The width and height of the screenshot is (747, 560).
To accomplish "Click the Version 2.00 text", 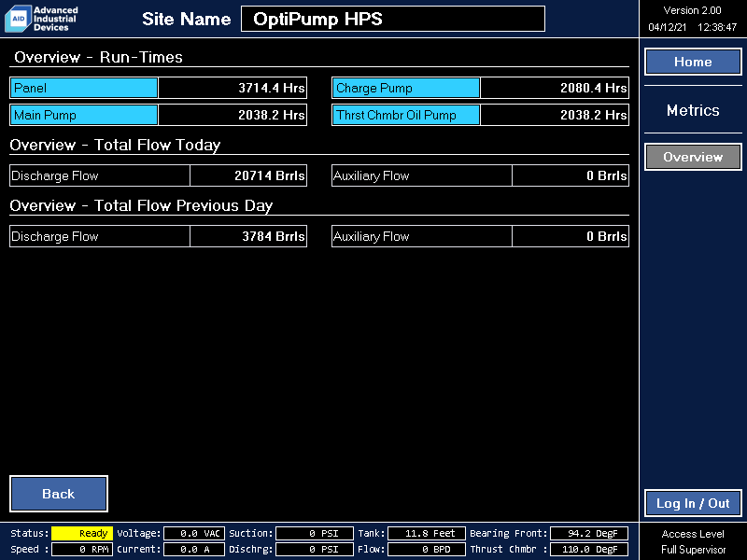I will 692,10.
